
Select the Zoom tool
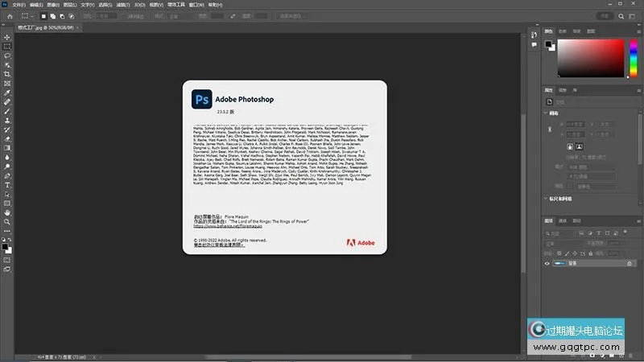pyautogui.click(x=7, y=222)
